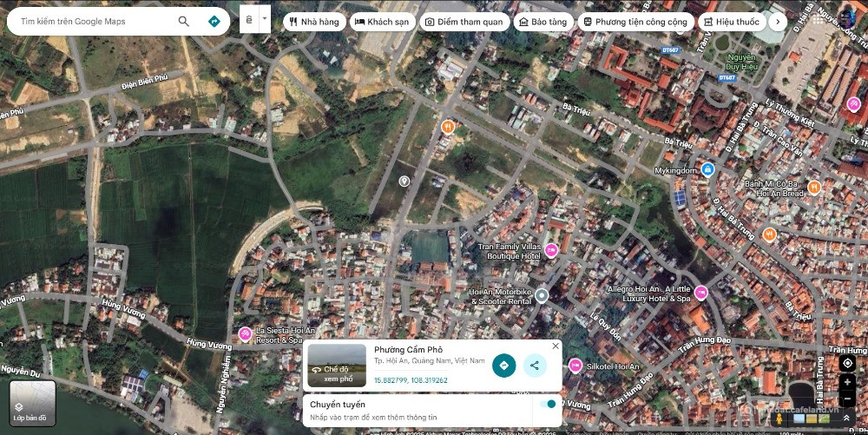
Task: Open directions from the search bar
Action: [214, 21]
